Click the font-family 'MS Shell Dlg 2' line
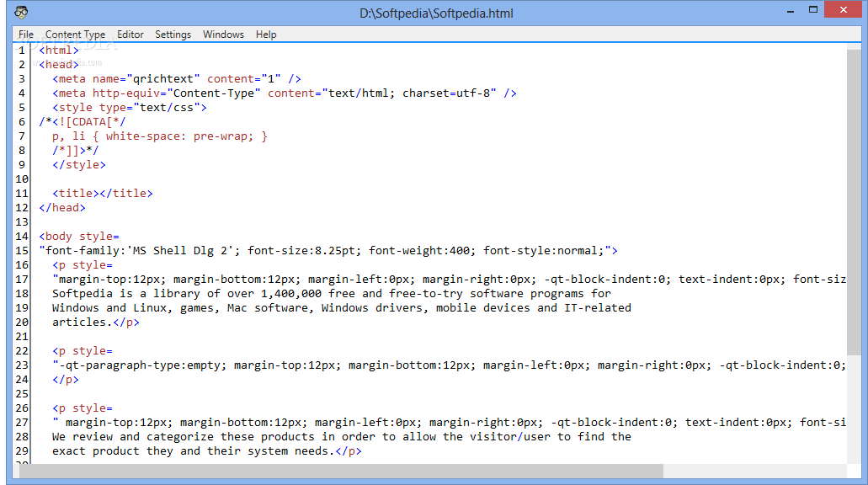Viewport: 868px width, 485px height. 328,251
